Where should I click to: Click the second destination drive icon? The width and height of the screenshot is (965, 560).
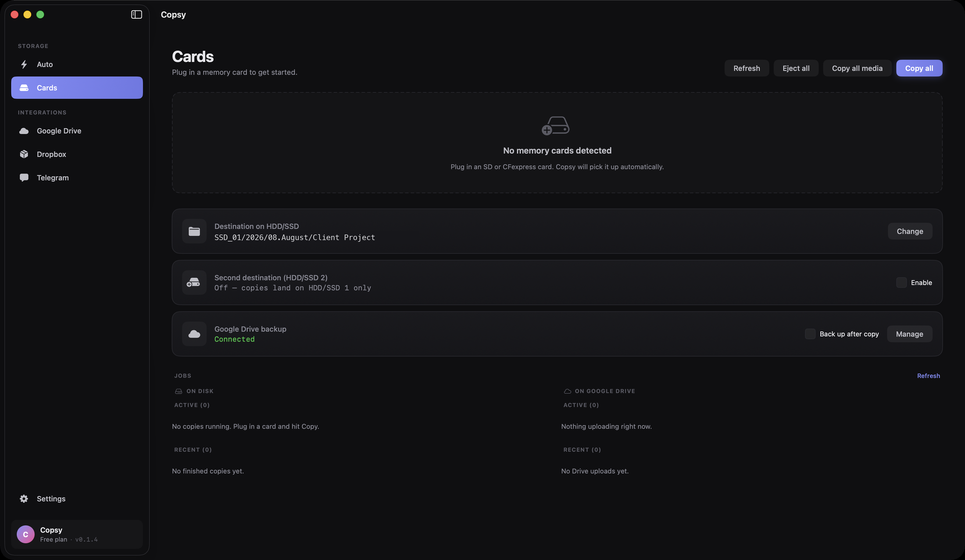pos(194,282)
